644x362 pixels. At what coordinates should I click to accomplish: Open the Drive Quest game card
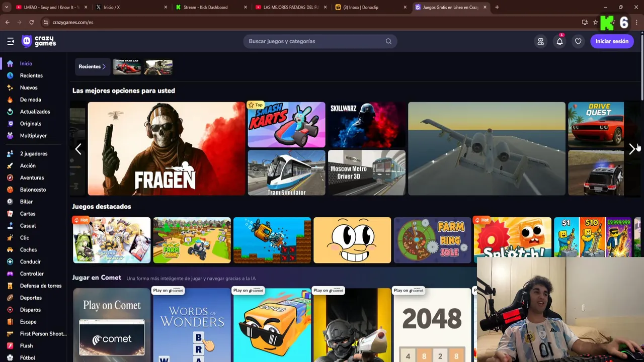[x=596, y=125]
